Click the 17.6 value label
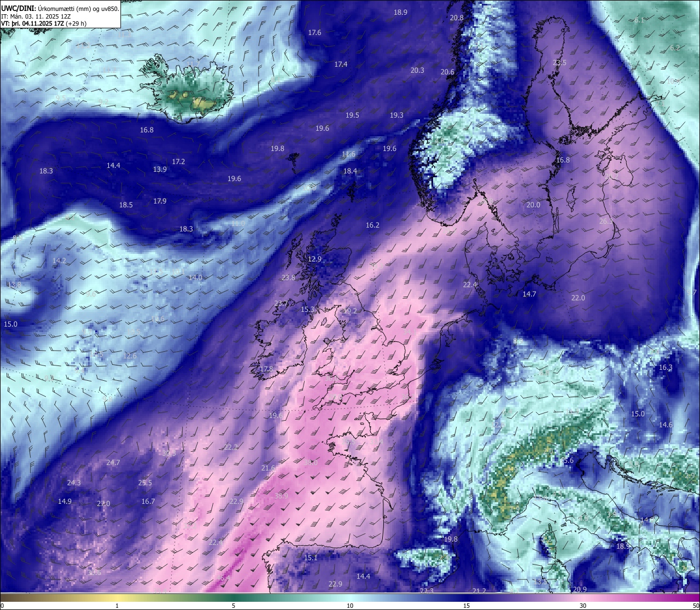The width and height of the screenshot is (700, 610). click(x=314, y=33)
